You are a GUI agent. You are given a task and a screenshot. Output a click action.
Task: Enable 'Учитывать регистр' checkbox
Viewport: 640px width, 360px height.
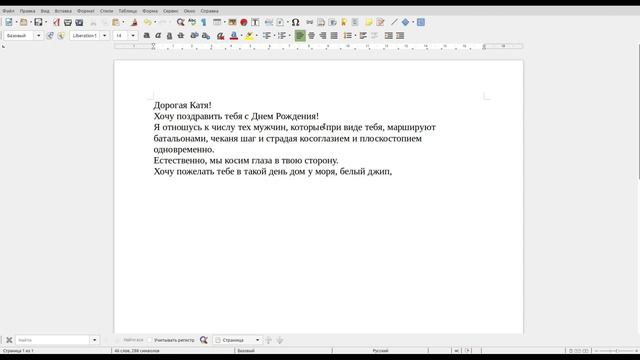click(x=150, y=340)
